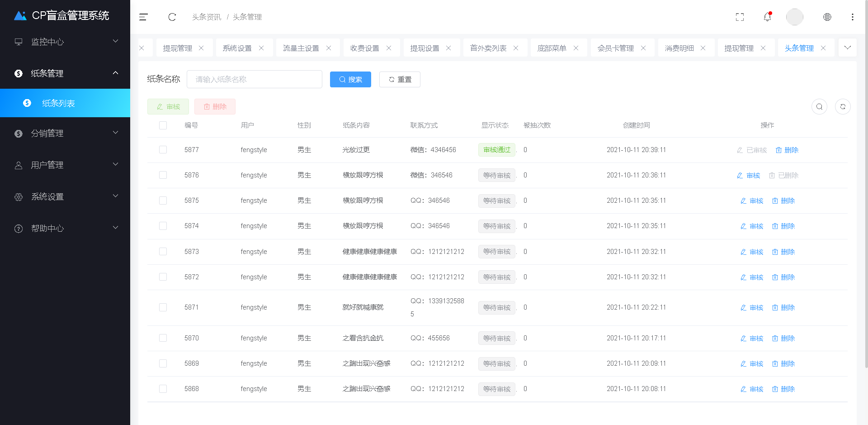This screenshot has width=868, height=425.
Task: Check the checkbox for row 5877
Action: pos(163,150)
